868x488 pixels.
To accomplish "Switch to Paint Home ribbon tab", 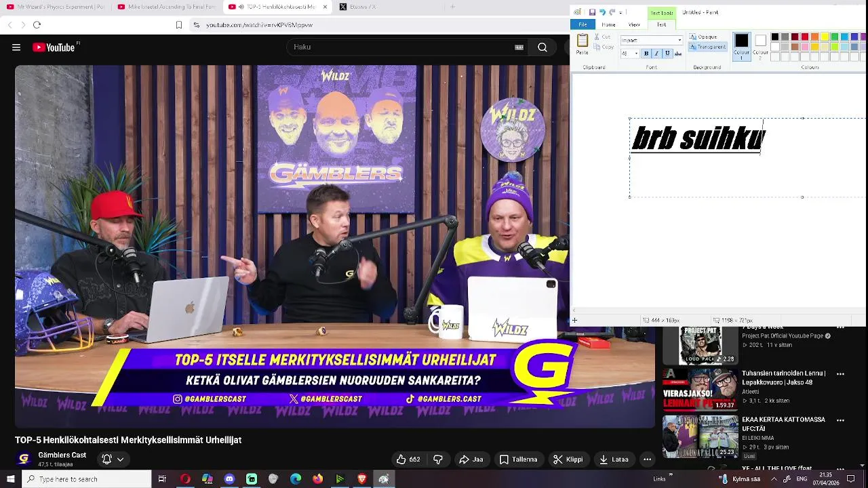I will click(608, 24).
